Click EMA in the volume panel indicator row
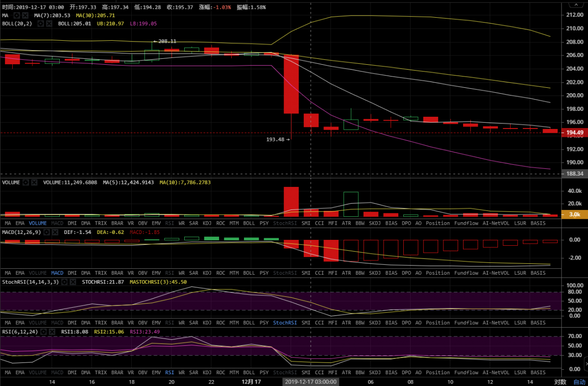Screen dimensions: 588x386 20,223
